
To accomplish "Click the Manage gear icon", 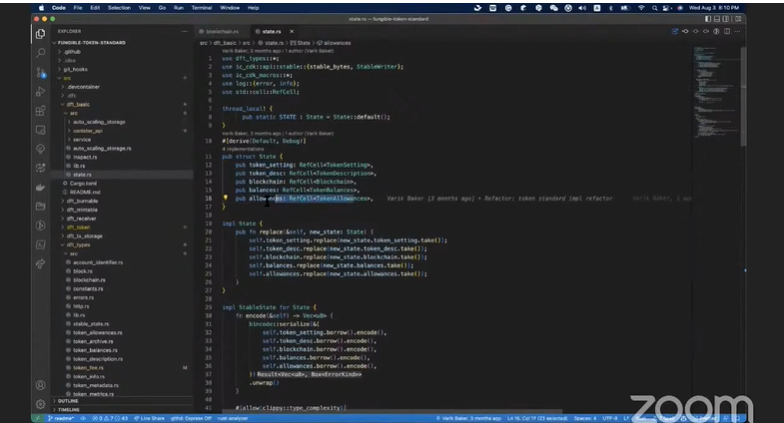I will click(x=40, y=402).
